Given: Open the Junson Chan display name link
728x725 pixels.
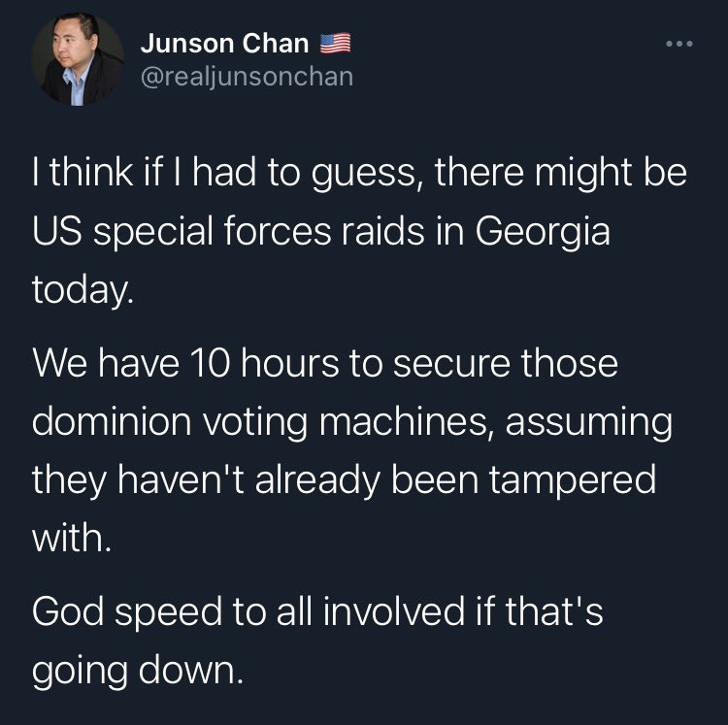Looking at the screenshot, I should (x=224, y=44).
